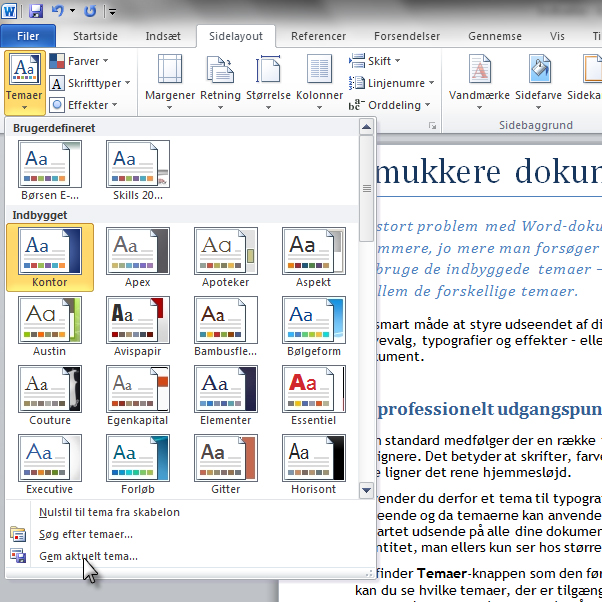
Task: Switch to the Referencer tab
Action: [318, 36]
